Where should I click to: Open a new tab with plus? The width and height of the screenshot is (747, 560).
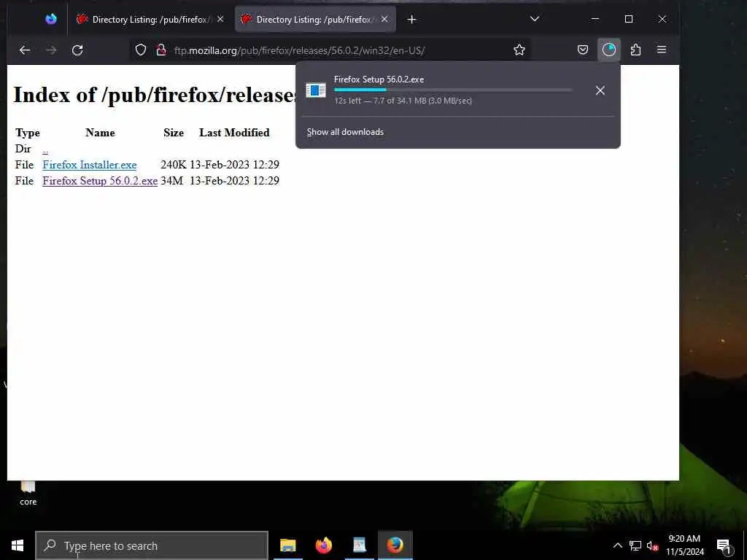pyautogui.click(x=411, y=20)
